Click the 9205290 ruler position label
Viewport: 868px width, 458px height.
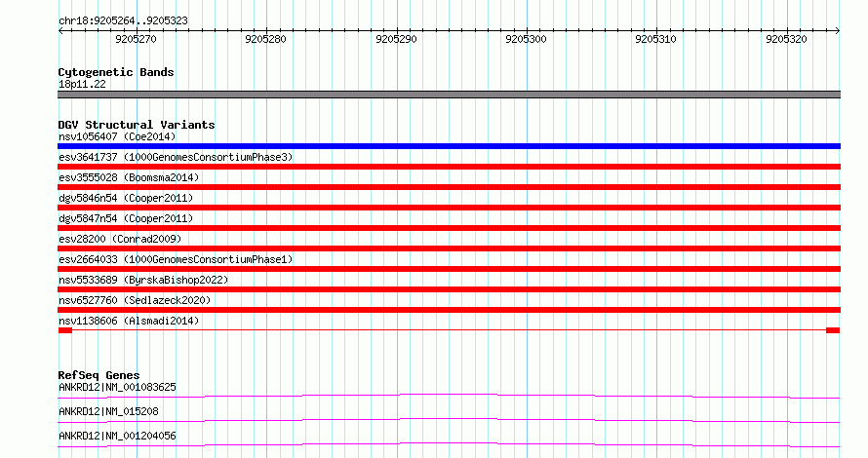tap(396, 39)
